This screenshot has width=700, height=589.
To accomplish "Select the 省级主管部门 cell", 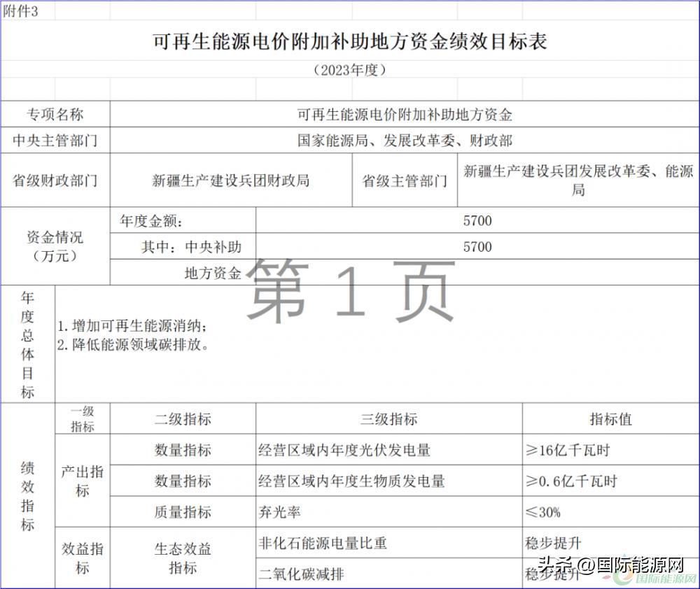I will point(405,180).
